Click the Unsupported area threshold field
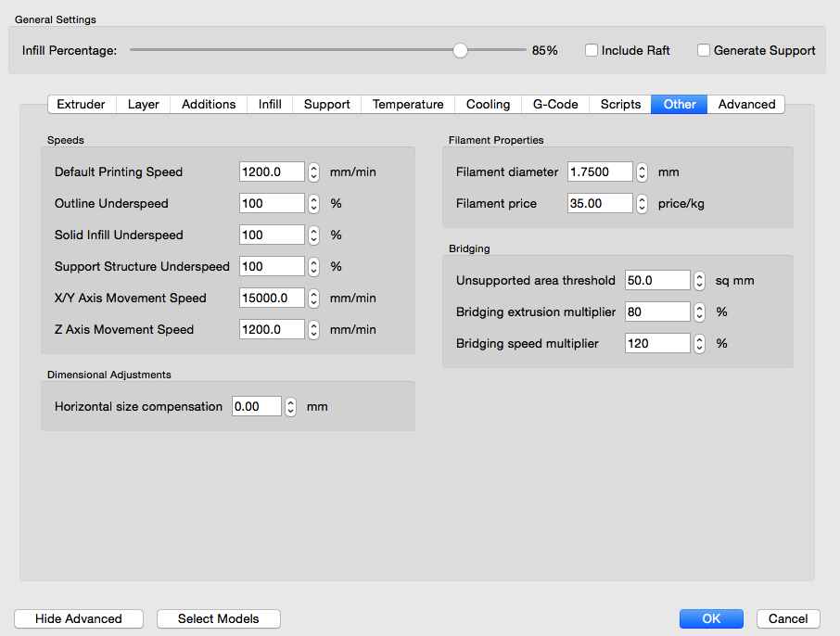This screenshot has height=636, width=840. [x=656, y=281]
